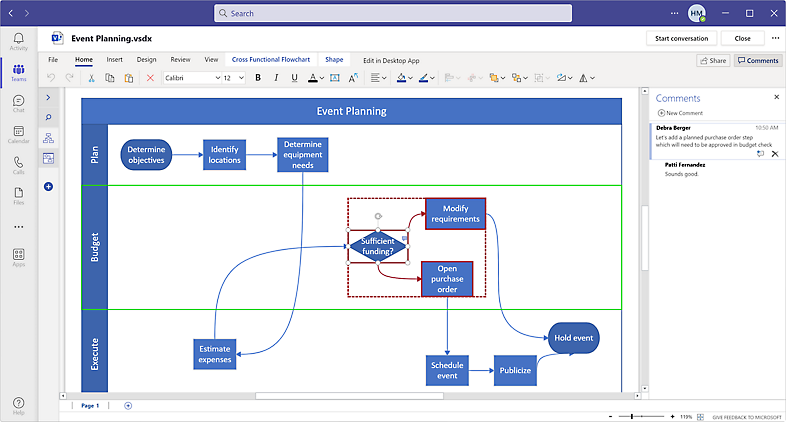Click Edit in Desktop App
Viewport: 786px width, 422px height.
pyautogui.click(x=390, y=60)
